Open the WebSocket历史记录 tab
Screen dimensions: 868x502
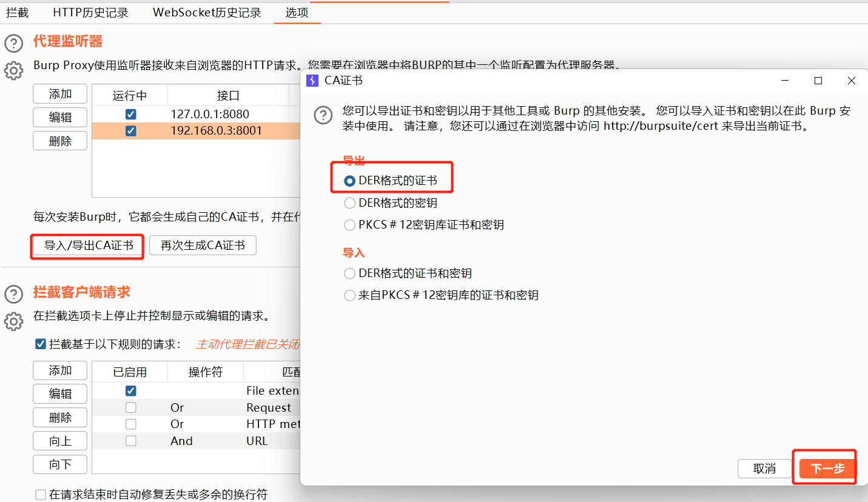coord(207,12)
